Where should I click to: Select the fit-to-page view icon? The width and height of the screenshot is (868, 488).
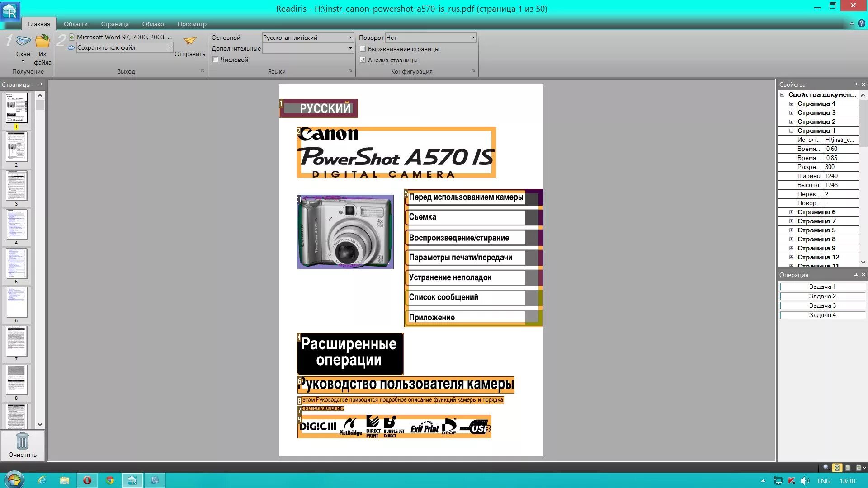[837, 468]
